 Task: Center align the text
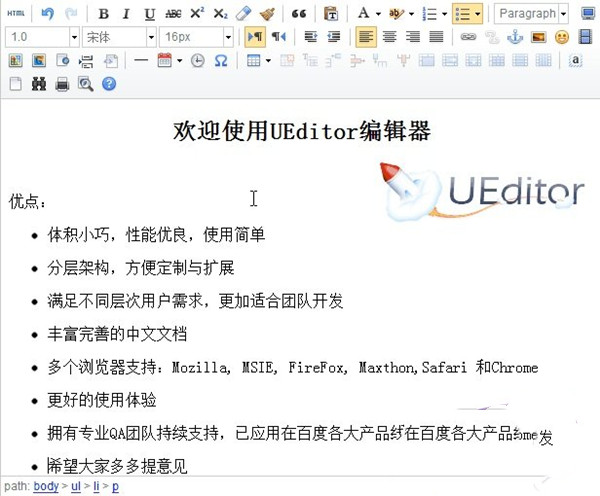[x=390, y=37]
